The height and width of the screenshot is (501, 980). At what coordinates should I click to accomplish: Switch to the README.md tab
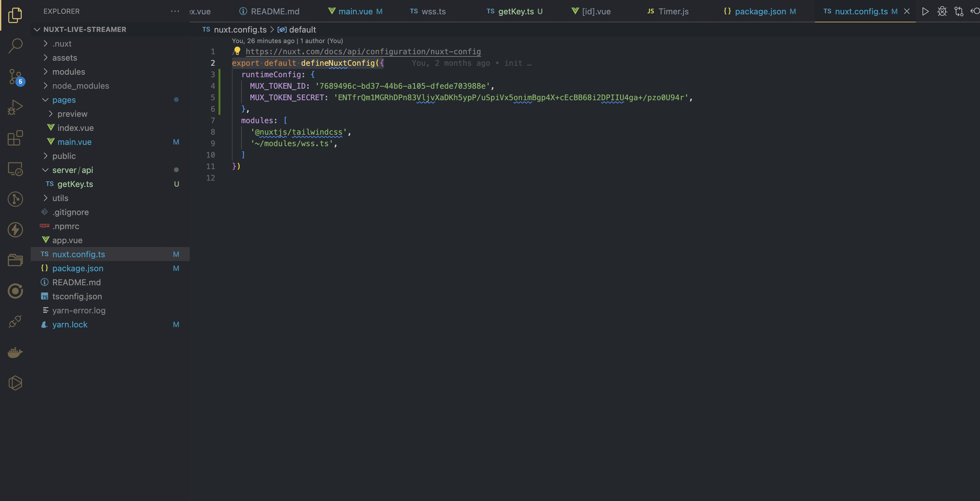point(269,11)
